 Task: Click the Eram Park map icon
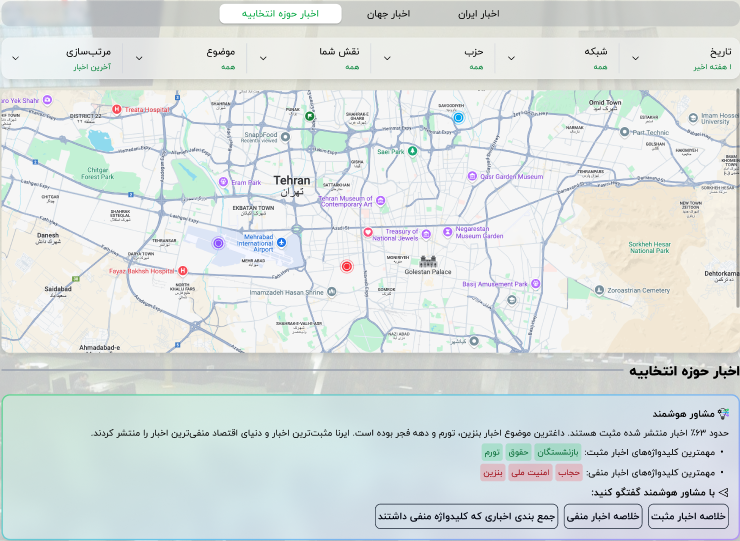coord(224,183)
